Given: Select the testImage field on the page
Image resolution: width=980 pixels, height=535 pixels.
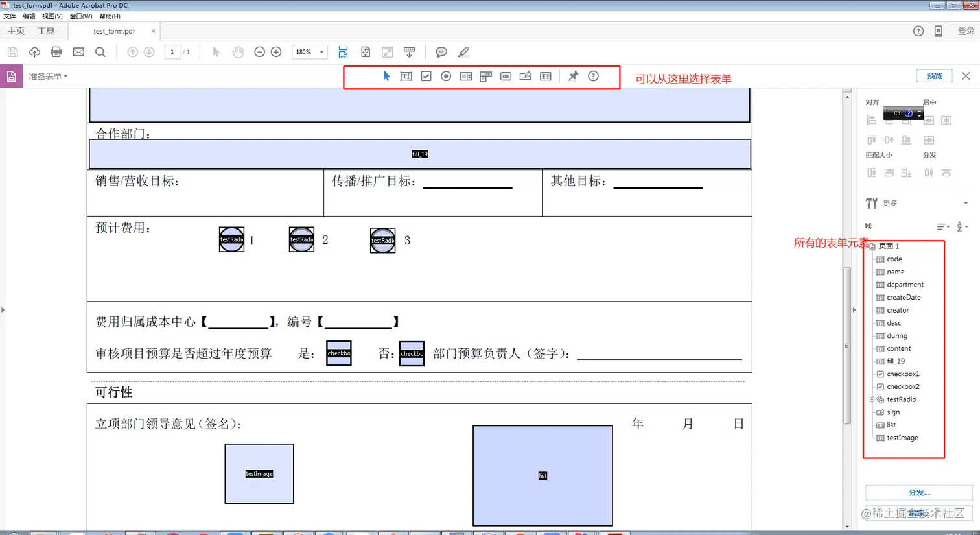Looking at the screenshot, I should [x=259, y=474].
